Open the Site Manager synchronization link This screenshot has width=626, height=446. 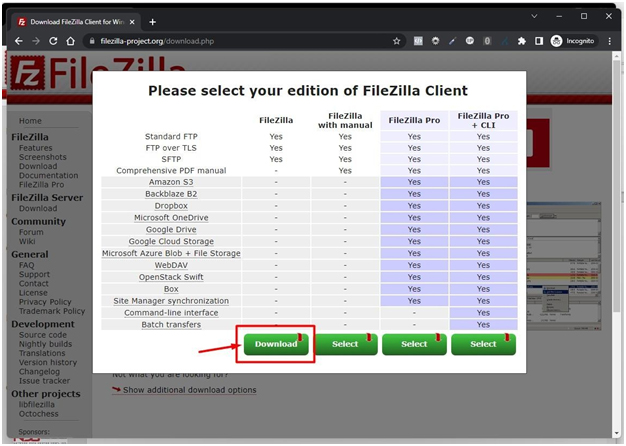click(171, 301)
